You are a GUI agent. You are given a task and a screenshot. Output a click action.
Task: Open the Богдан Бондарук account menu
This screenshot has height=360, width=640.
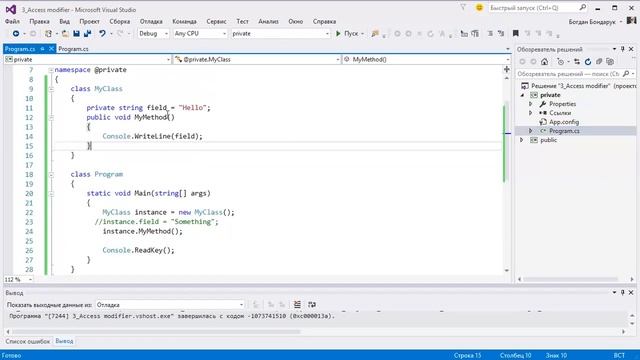pos(595,22)
